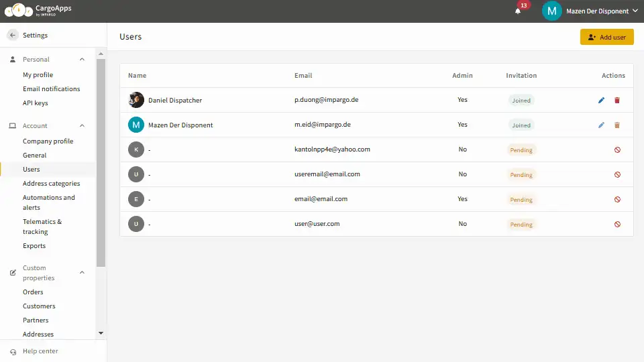
Task: Click the M avatar in users table
Action: click(136, 125)
